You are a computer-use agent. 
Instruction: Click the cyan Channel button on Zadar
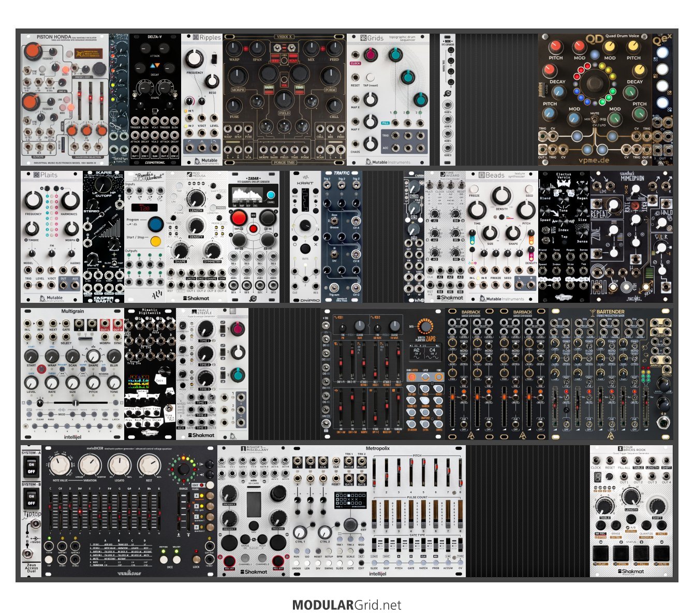pyautogui.click(x=270, y=195)
